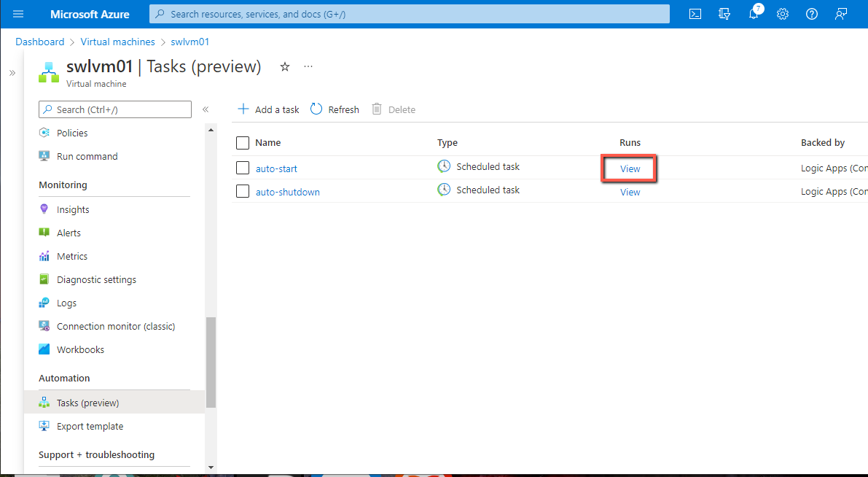Focus the resource menu Search (Ctrl+/) box
This screenshot has height=477, width=868.
115,109
